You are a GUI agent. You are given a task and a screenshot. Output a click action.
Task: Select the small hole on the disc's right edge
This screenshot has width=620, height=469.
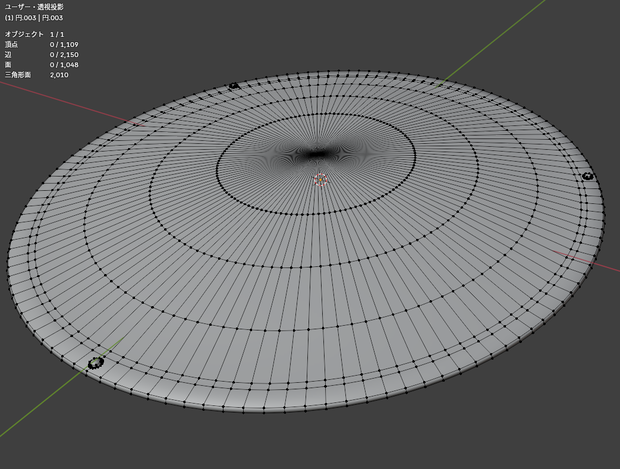[x=588, y=176]
